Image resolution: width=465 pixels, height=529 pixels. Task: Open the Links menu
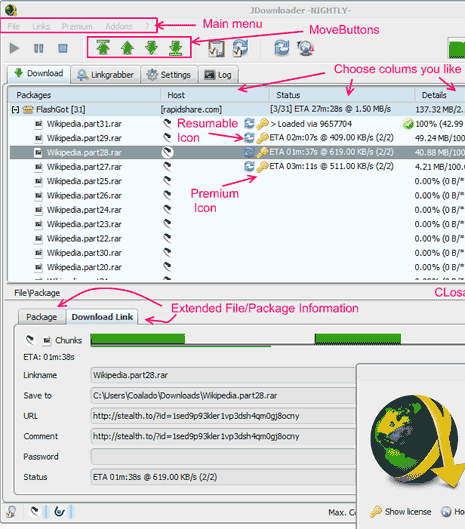(41, 26)
